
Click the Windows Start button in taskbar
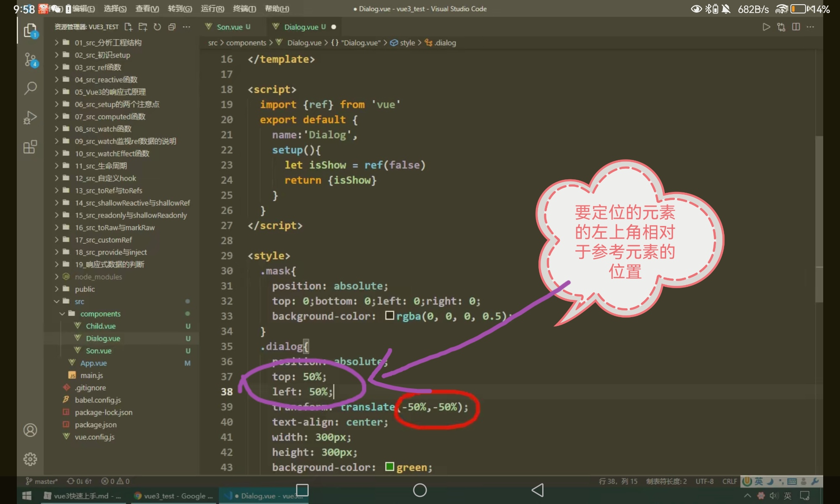click(27, 496)
